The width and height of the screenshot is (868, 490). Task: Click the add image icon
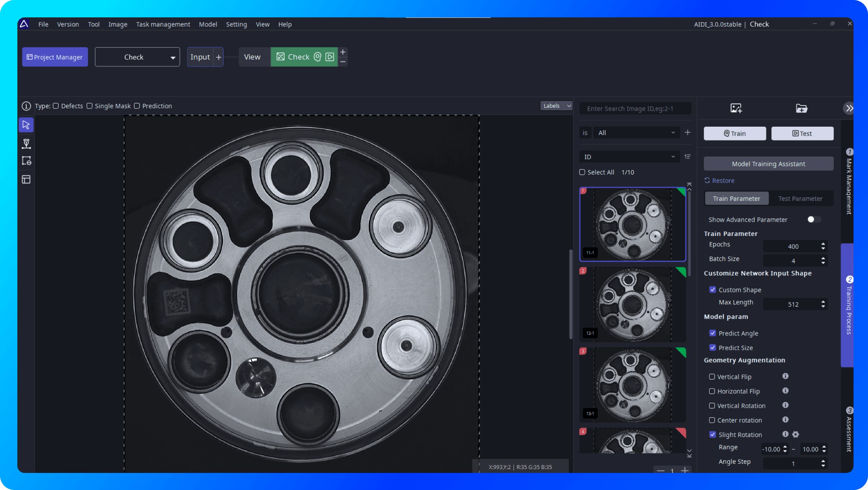coord(736,108)
